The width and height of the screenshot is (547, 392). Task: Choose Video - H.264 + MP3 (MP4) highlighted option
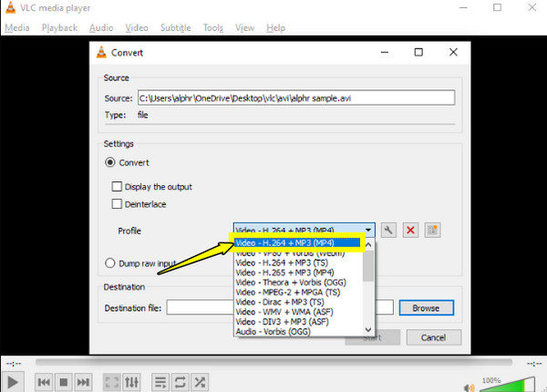[x=297, y=242]
